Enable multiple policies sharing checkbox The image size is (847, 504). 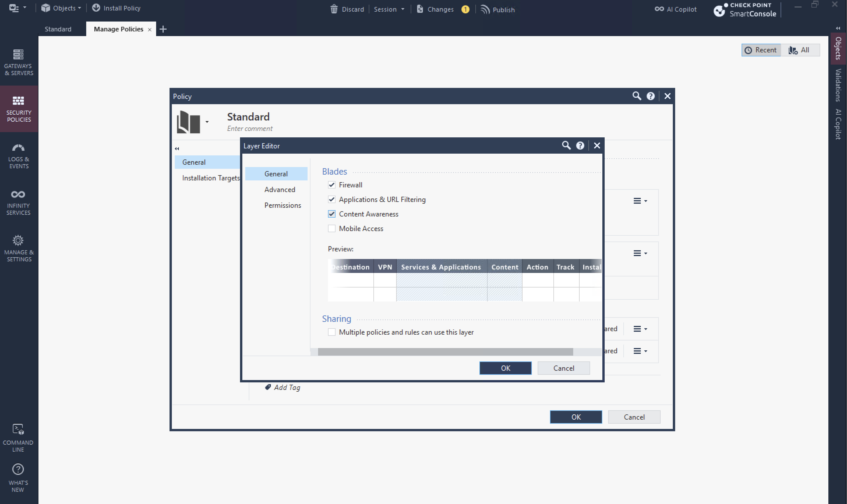[x=332, y=332]
